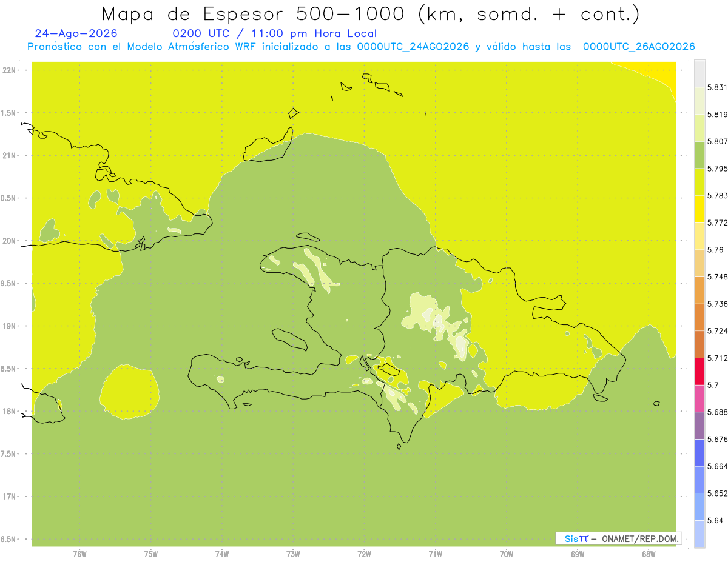Click the 21N latitude label
728x562 pixels.
[10, 155]
